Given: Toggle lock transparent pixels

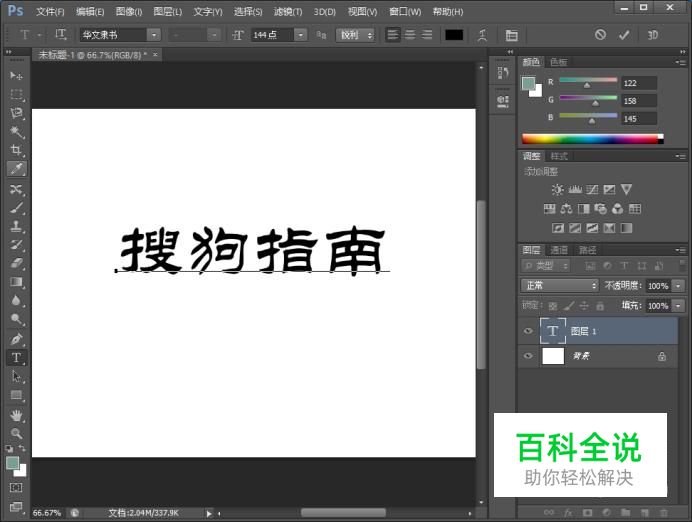Looking at the screenshot, I should [x=553, y=305].
